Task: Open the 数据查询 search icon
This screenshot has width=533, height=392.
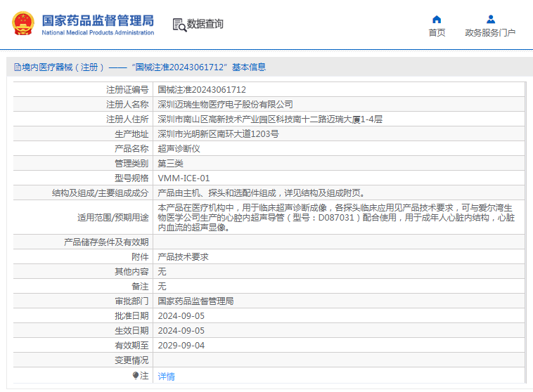Action: pos(179,25)
